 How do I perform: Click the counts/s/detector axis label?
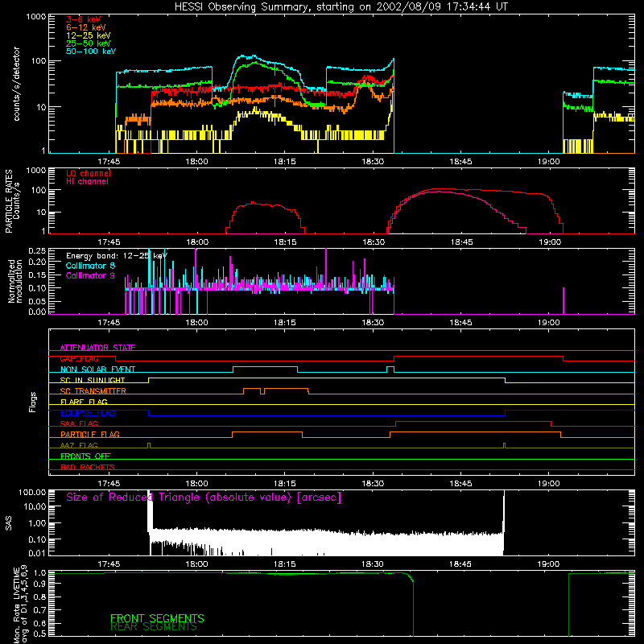tap(17, 84)
